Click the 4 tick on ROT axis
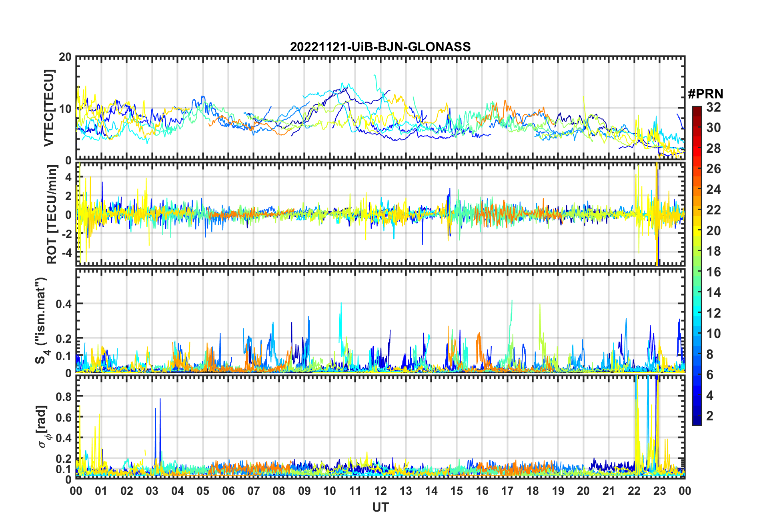 (x=68, y=177)
